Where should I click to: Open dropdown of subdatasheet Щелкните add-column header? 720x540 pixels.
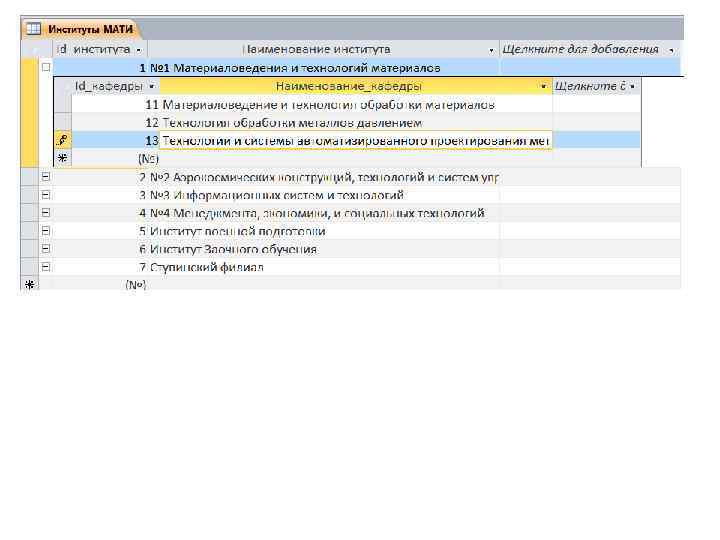[633, 86]
